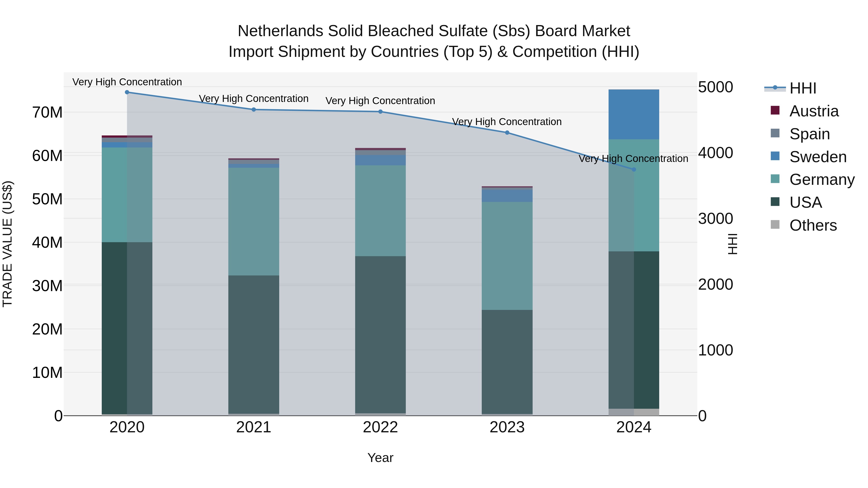Viewport: 868px width, 488px height.
Task: Click the 2022 x-axis year label
Action: [380, 427]
